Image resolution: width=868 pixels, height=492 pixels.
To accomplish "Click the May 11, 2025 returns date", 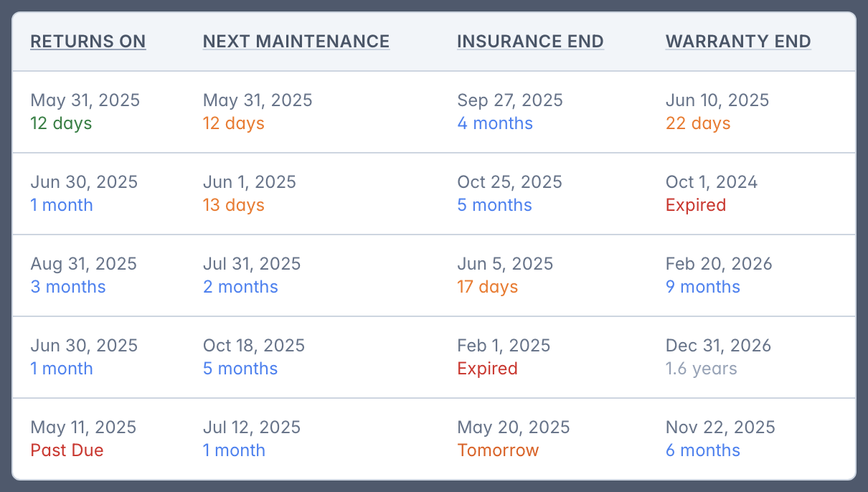I will 83,427.
